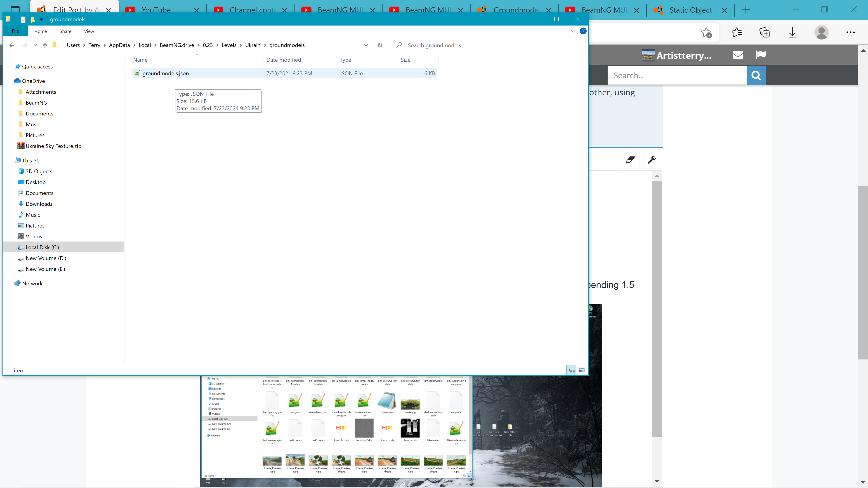Viewport: 868px width, 488px height.
Task: Click the Explorer Help question-mark icon
Action: tap(583, 31)
